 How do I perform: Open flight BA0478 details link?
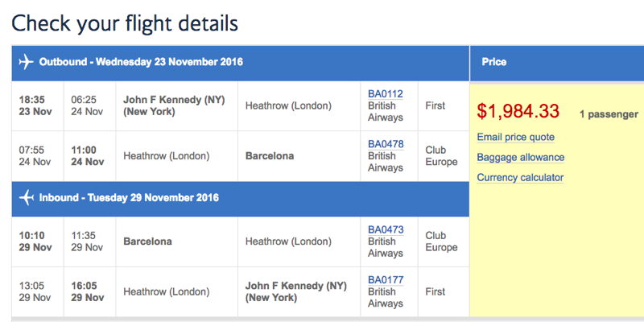point(386,144)
